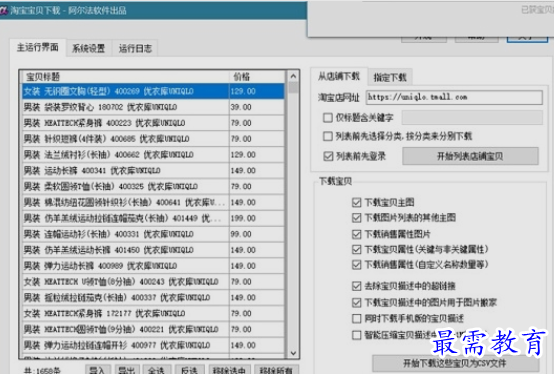Enable 列表前先选择分类 checkbox
Screen dimensions: 554x374
(x=328, y=136)
